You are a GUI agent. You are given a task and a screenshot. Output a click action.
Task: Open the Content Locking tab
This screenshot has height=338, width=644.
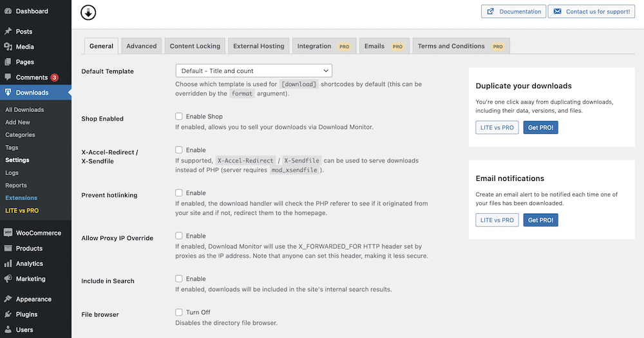(194, 46)
